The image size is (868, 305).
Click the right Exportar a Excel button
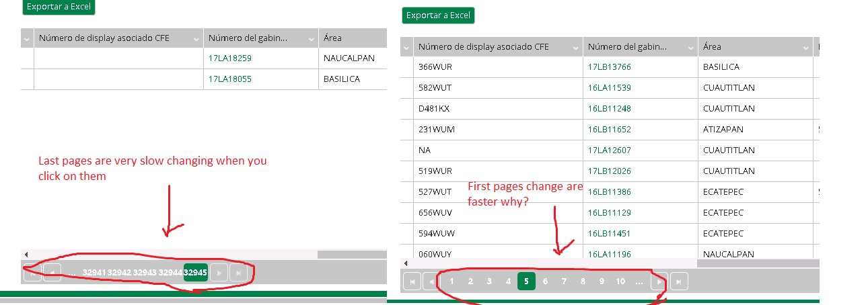(438, 15)
